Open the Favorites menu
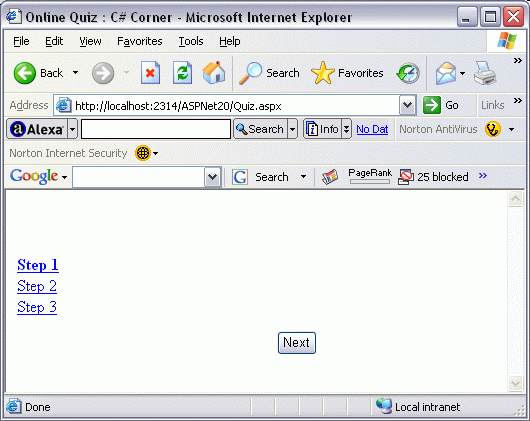 140,41
